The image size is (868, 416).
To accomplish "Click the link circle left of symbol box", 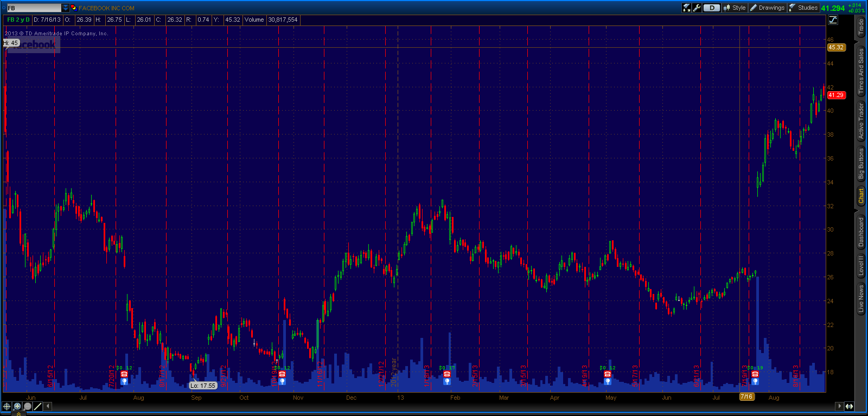I will click(3, 8).
